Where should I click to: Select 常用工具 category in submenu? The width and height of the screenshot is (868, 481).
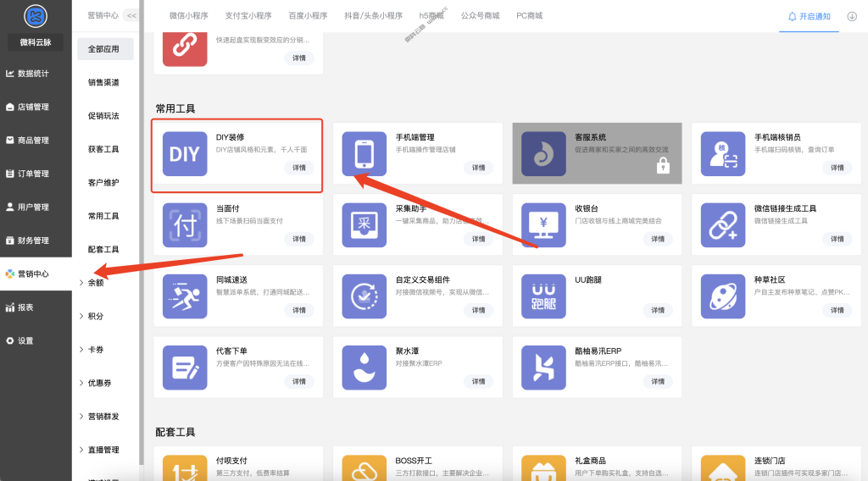pyautogui.click(x=103, y=216)
